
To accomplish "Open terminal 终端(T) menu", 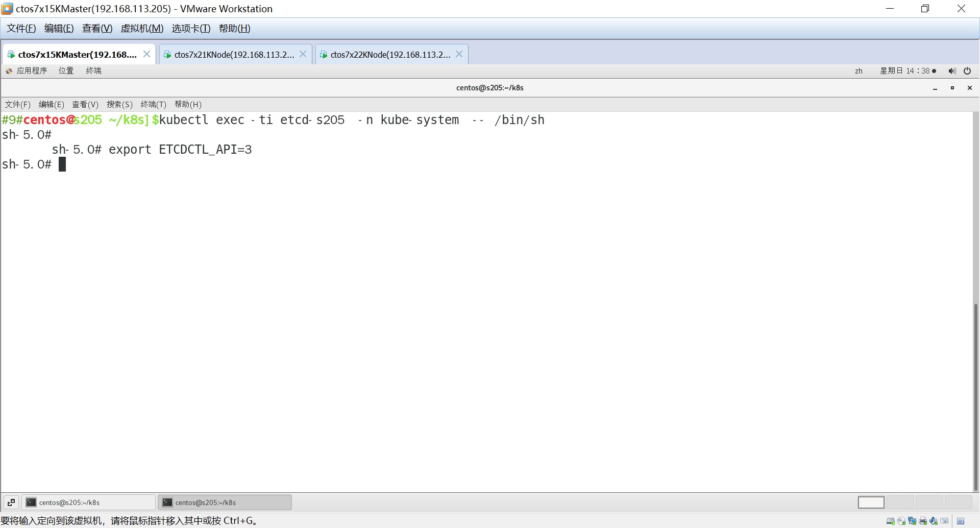I will coord(154,105).
